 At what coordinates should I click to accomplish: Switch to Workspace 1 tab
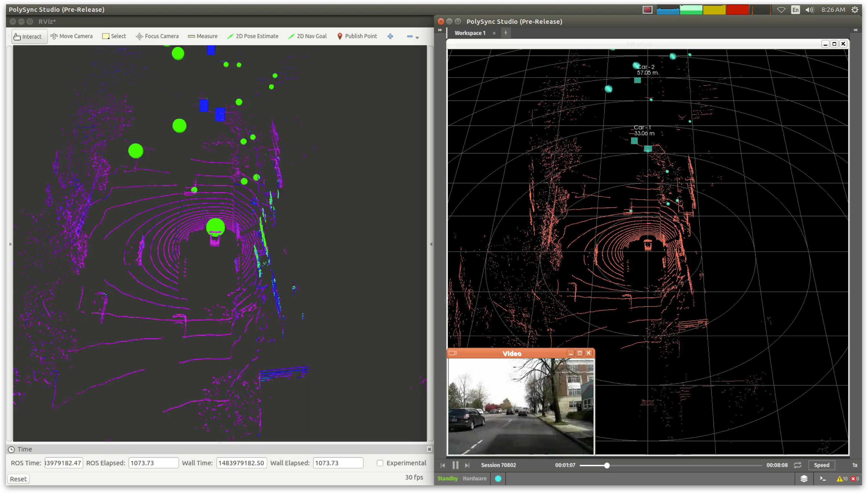click(x=470, y=33)
